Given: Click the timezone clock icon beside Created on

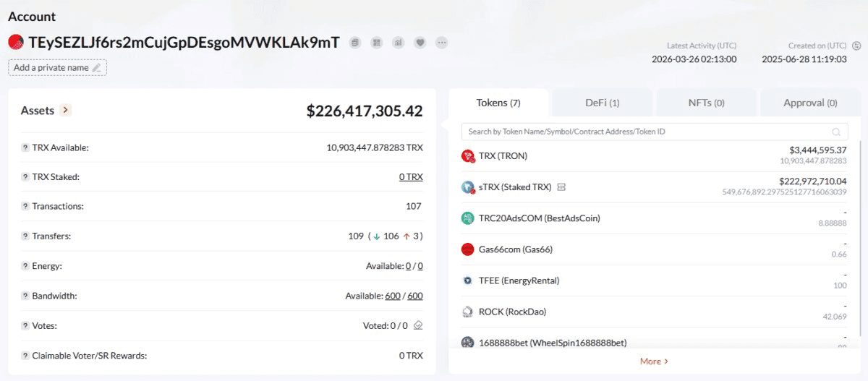Looking at the screenshot, I should (x=856, y=46).
